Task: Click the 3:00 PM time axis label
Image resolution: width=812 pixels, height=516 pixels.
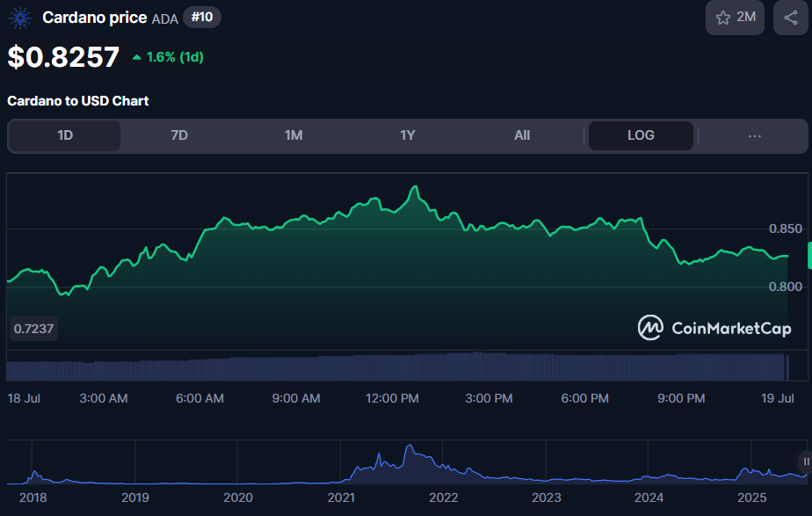Action: [x=489, y=398]
